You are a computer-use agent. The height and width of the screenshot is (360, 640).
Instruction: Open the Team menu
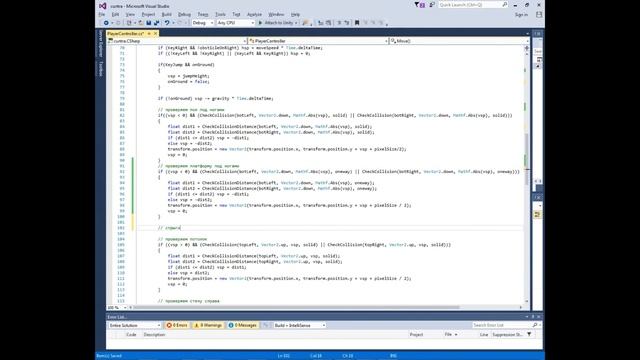coord(203,14)
